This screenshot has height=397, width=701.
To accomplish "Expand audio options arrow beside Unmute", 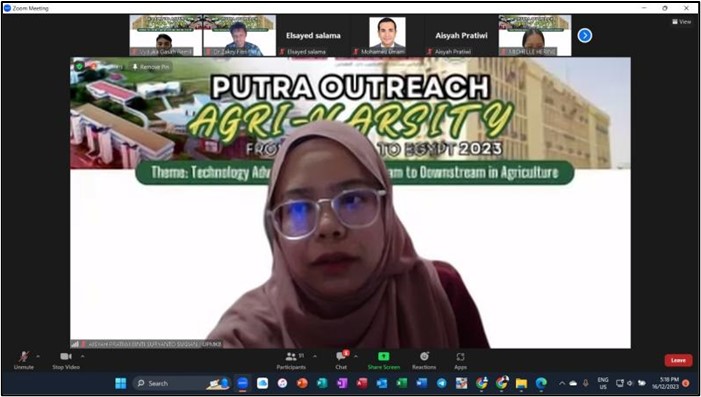I will (x=38, y=356).
